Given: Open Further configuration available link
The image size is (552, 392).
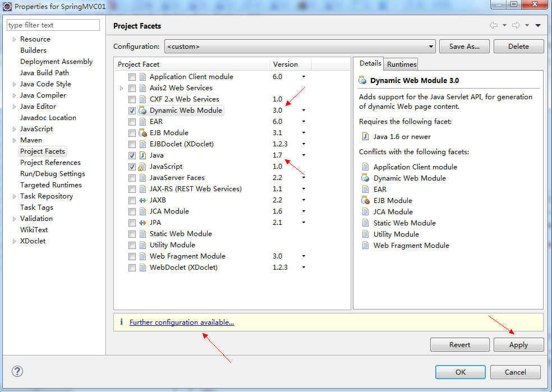Looking at the screenshot, I should pyautogui.click(x=182, y=322).
